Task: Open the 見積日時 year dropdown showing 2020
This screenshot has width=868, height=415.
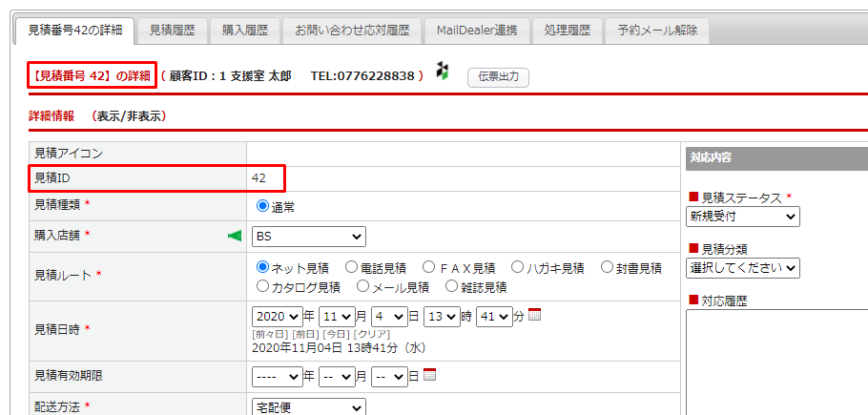Action: 278,317
